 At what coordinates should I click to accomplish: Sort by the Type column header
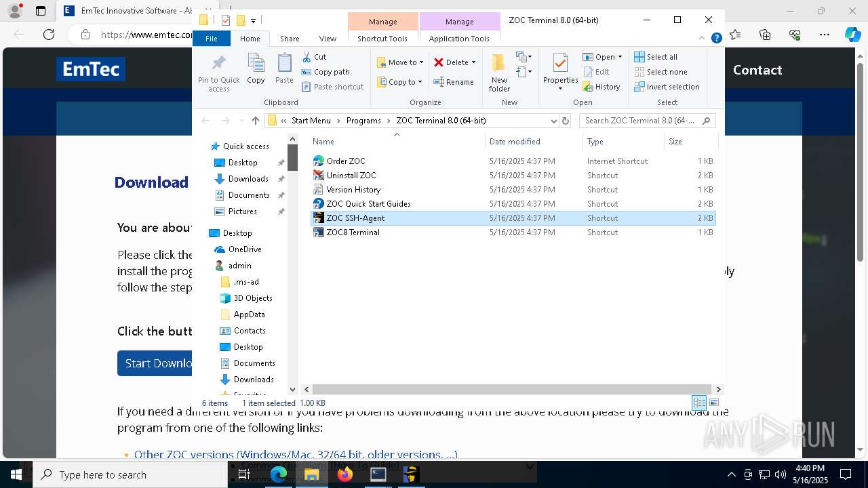coord(623,142)
